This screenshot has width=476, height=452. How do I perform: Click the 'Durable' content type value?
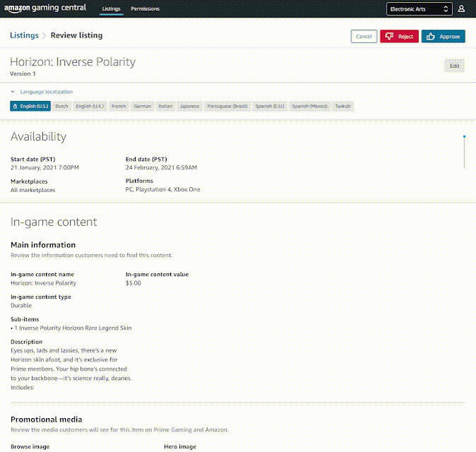21,305
